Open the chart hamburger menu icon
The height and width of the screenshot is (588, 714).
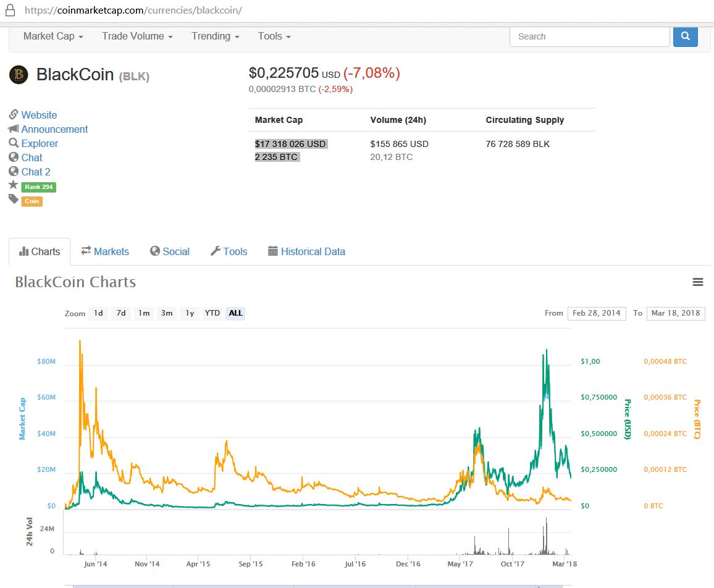[x=698, y=282]
